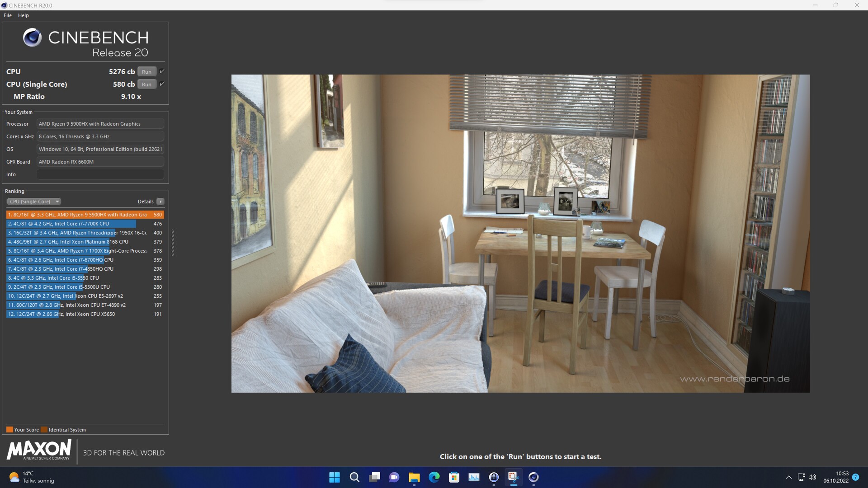This screenshot has width=868, height=488.
Task: Open Task Manager performance icon in taskbar
Action: point(474,477)
